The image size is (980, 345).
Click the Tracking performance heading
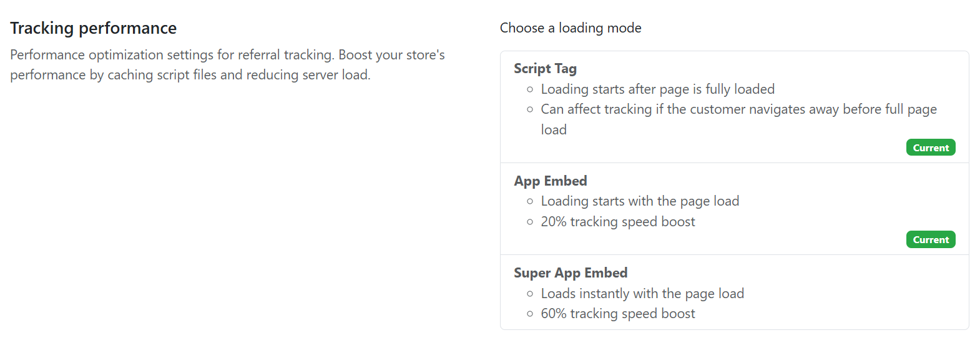(94, 28)
